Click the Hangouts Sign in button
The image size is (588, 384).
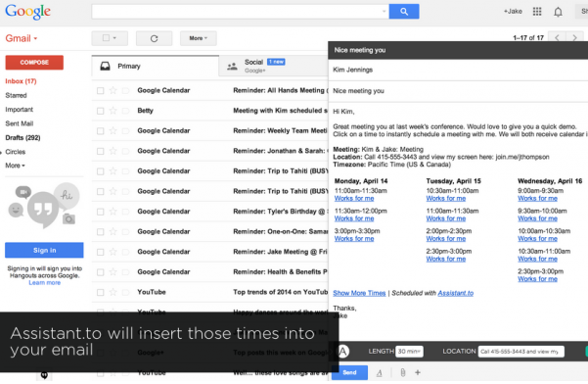(x=44, y=251)
